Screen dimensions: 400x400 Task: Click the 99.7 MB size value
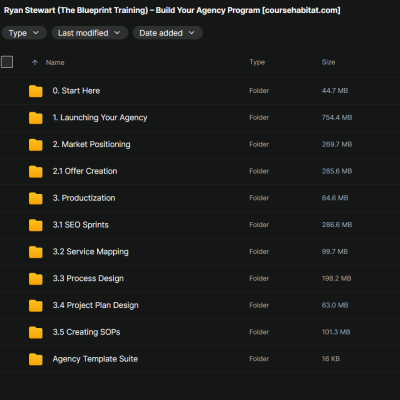coord(335,252)
